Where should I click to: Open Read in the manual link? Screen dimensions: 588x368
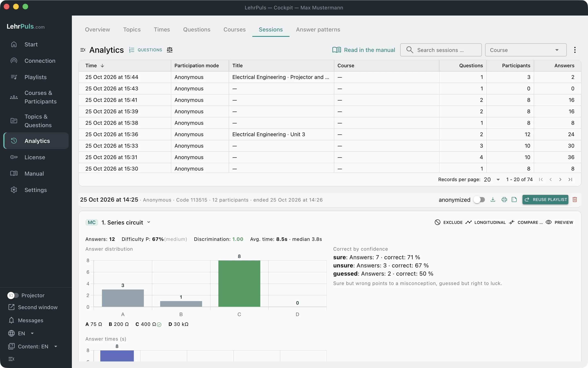coord(363,50)
